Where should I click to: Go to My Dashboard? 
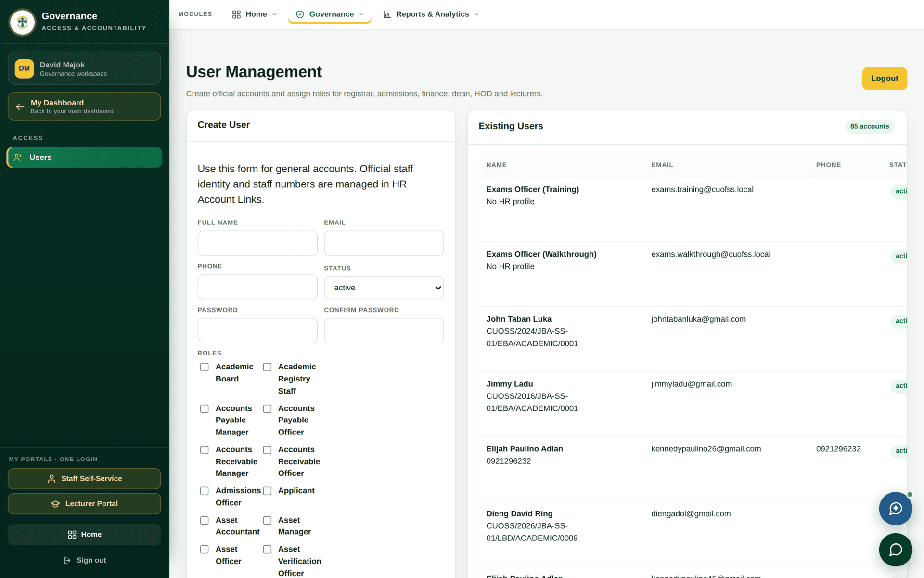pos(84,106)
